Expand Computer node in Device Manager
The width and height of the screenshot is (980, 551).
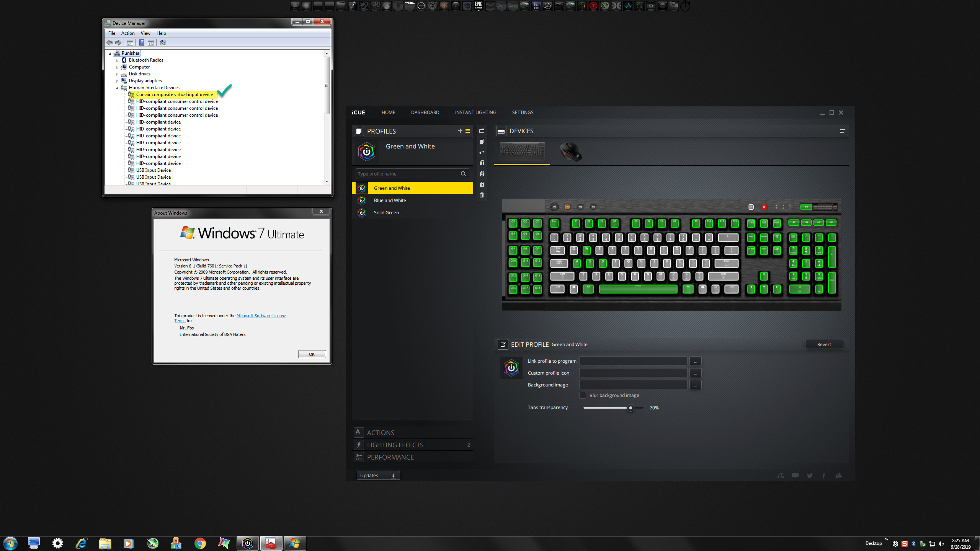click(x=118, y=67)
